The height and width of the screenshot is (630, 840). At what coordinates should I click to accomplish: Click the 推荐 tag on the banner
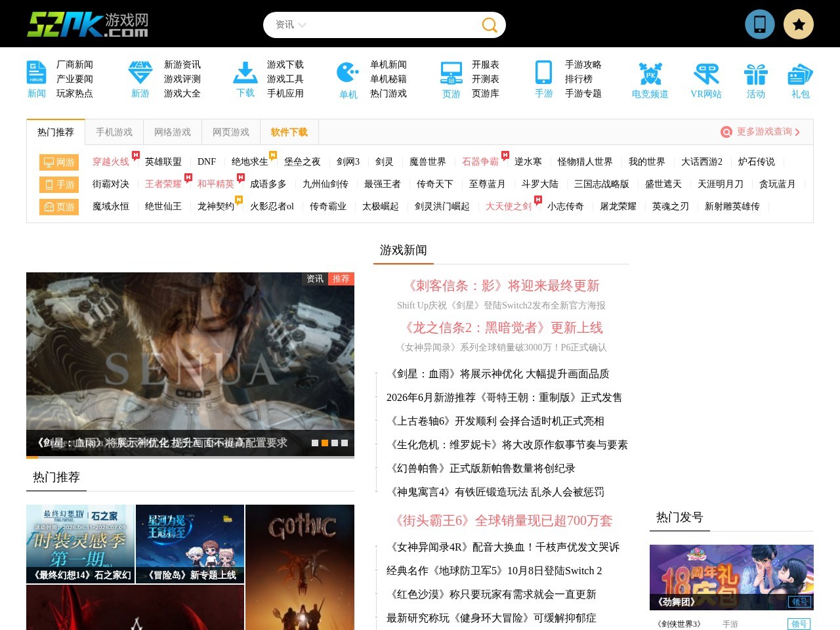[x=341, y=279]
